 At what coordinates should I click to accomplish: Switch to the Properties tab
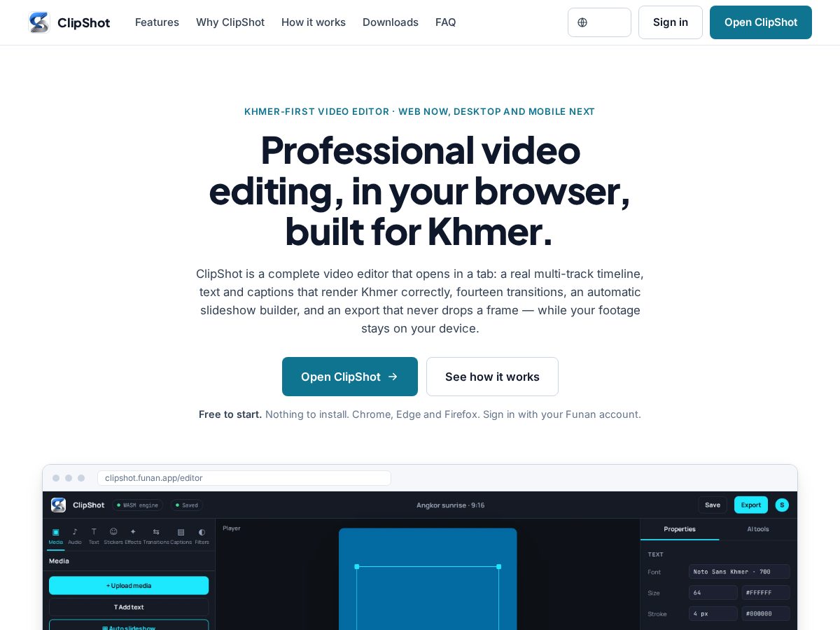[x=680, y=529]
